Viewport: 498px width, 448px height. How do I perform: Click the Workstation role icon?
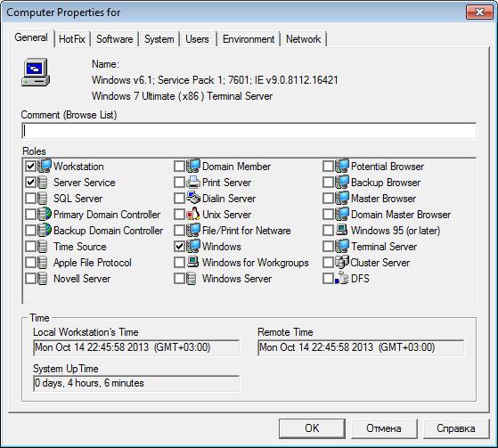(x=45, y=166)
